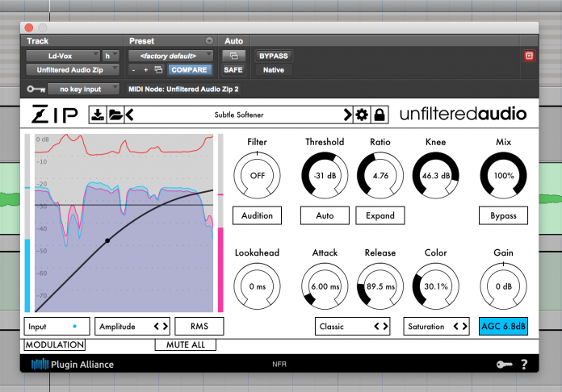Go to next preset arrow
This screenshot has height=392, width=562.
[x=347, y=115]
